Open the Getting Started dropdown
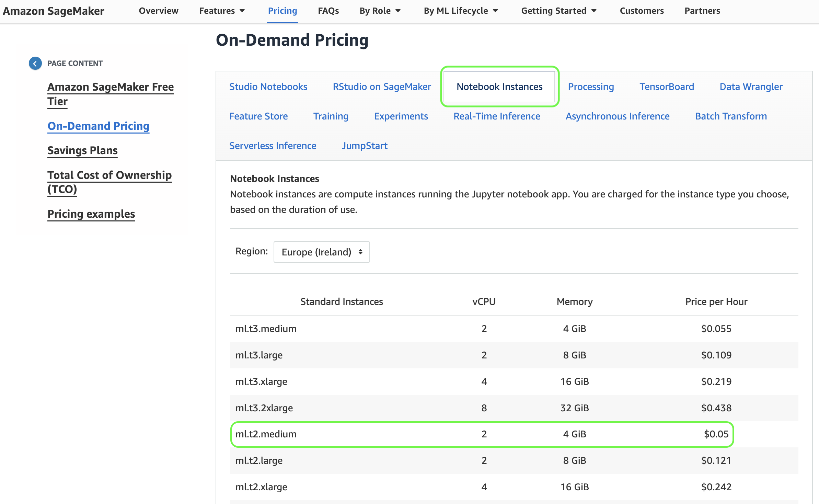 point(558,11)
